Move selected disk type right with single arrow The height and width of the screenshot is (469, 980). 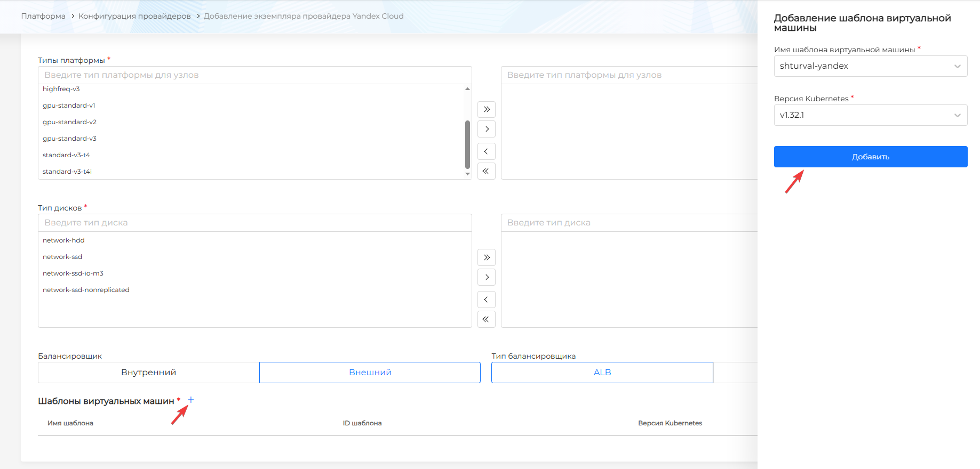(487, 277)
